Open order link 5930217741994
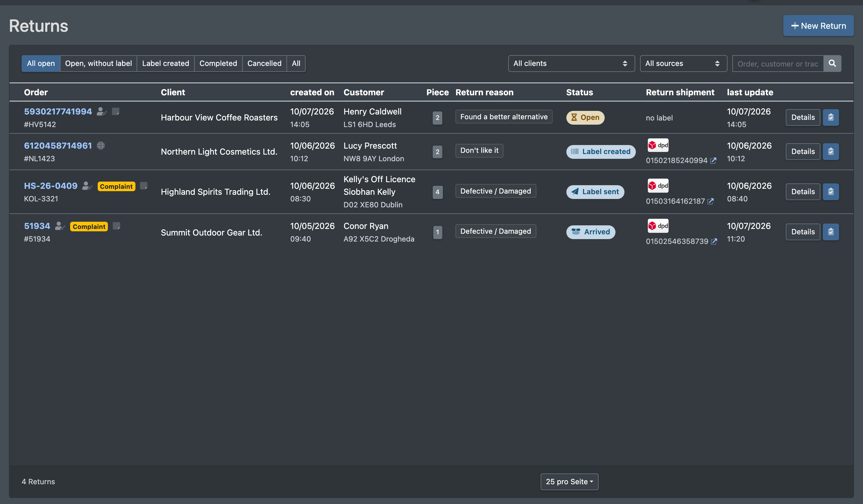 pyautogui.click(x=58, y=111)
